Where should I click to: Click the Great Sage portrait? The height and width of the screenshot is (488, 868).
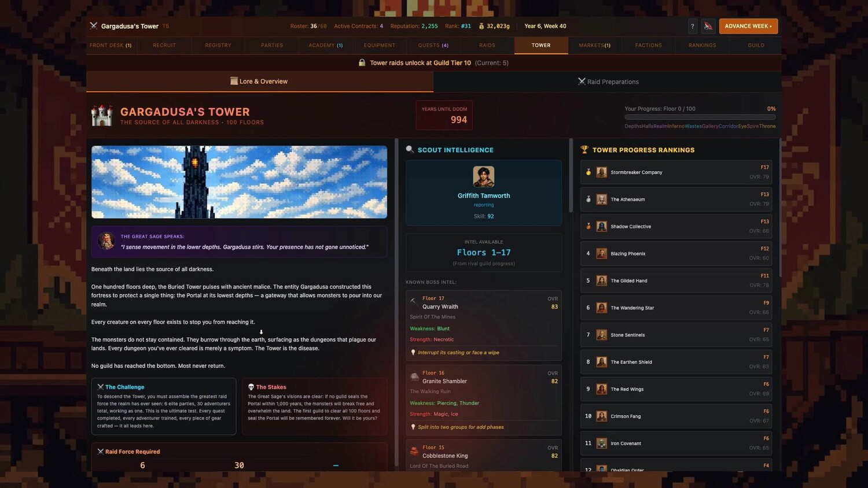point(106,241)
